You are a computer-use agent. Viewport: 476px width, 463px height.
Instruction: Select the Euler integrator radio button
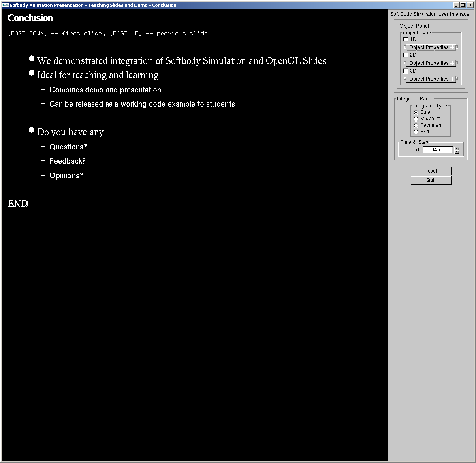pyautogui.click(x=416, y=112)
